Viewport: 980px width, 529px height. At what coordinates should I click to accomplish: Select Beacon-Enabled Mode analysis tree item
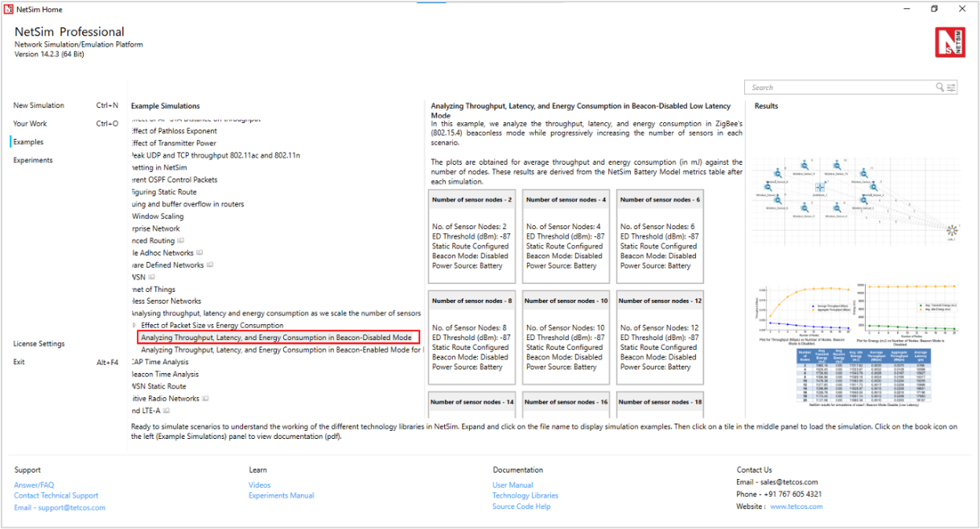(x=282, y=350)
